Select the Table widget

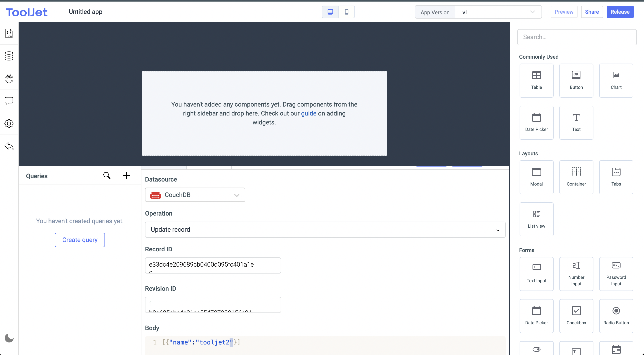[536, 80]
